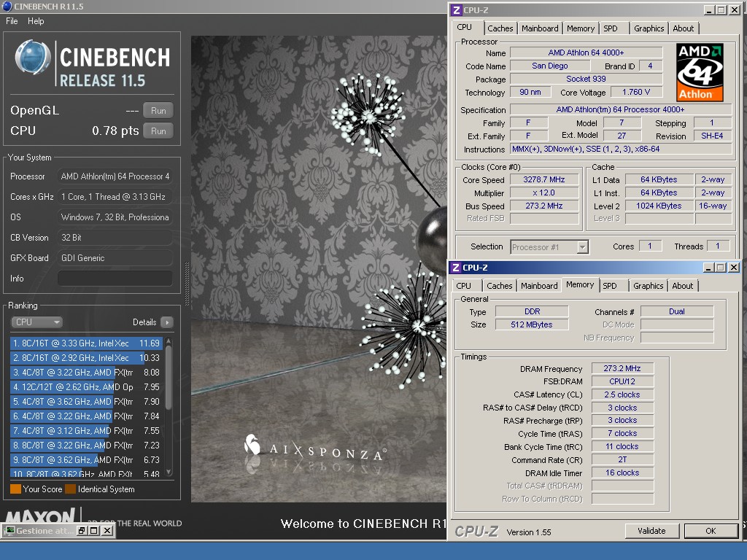Click the GFX Board GDI Generic field
Viewport: 747px width, 560px height.
pos(115,257)
